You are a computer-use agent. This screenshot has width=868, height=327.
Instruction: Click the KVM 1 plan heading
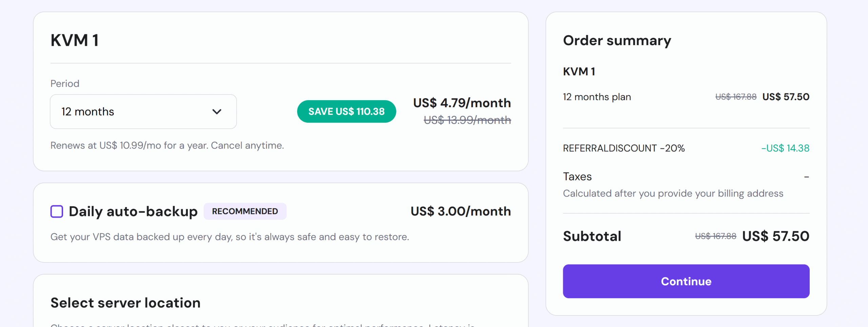click(x=75, y=40)
